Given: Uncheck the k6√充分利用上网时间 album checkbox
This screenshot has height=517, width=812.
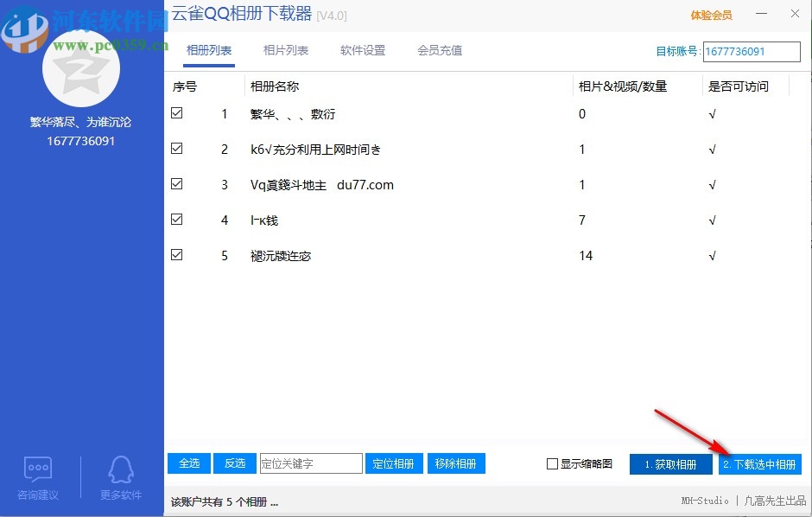Looking at the screenshot, I should tap(176, 148).
